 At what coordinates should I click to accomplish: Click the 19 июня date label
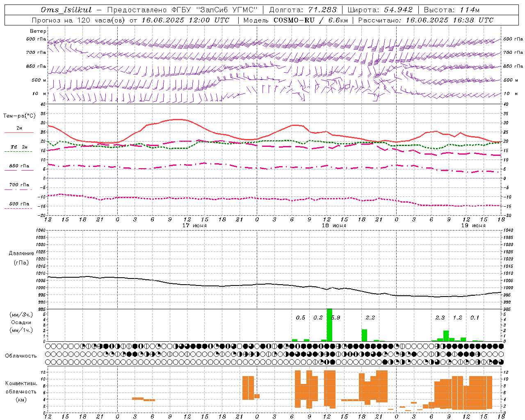[x=473, y=226]
